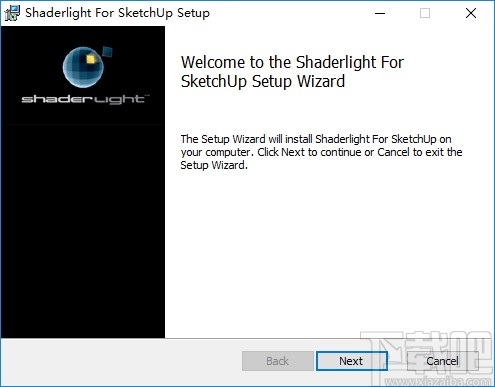Click the greyed-out Back button

tap(278, 361)
